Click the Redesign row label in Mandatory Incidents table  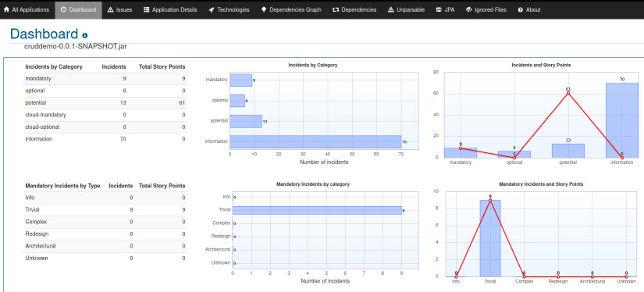click(37, 233)
